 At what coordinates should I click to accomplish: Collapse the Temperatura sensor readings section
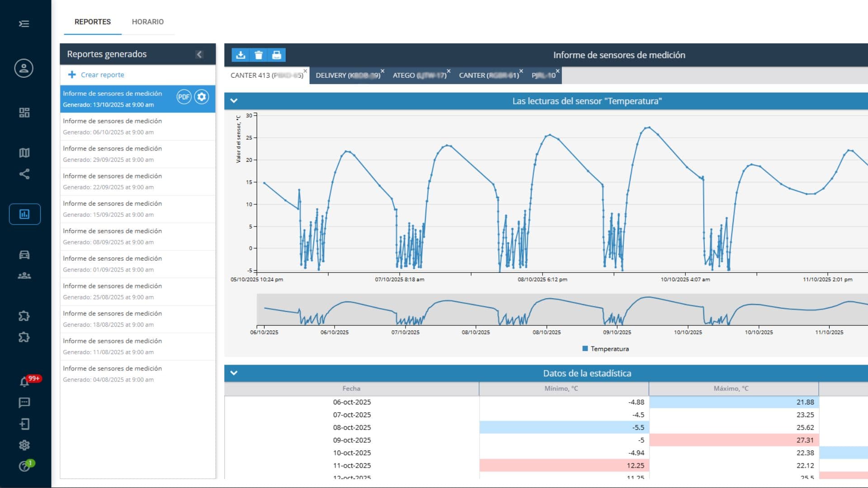coord(234,101)
